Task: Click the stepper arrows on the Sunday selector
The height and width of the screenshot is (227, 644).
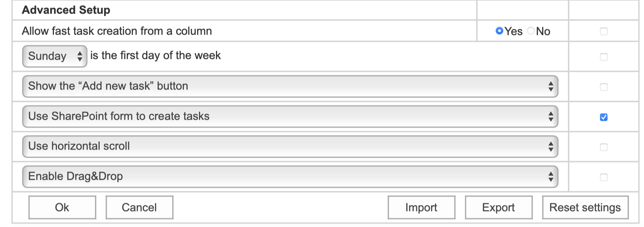Action: point(79,56)
